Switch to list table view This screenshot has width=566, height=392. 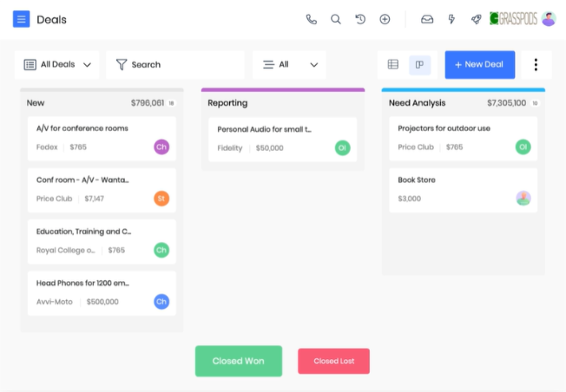tap(393, 64)
